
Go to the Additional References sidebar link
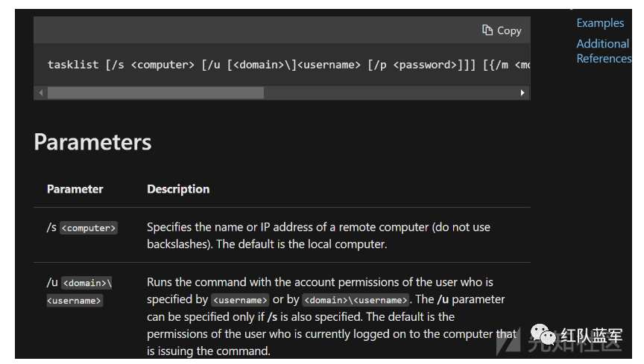(x=603, y=51)
